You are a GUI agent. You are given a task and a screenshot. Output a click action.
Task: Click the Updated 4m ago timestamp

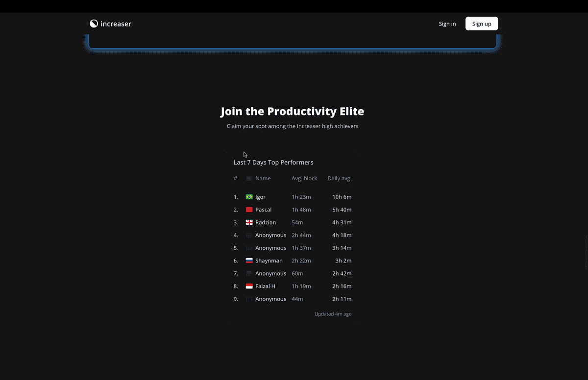333,314
